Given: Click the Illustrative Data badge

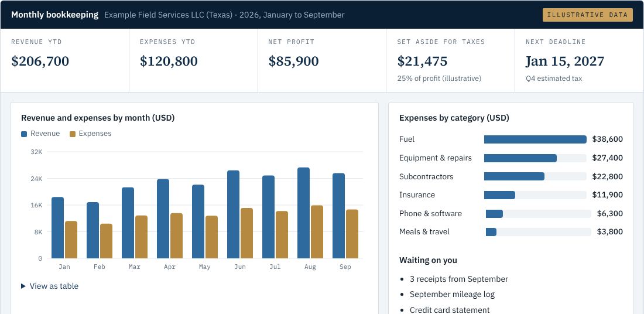Looking at the screenshot, I should (x=588, y=15).
